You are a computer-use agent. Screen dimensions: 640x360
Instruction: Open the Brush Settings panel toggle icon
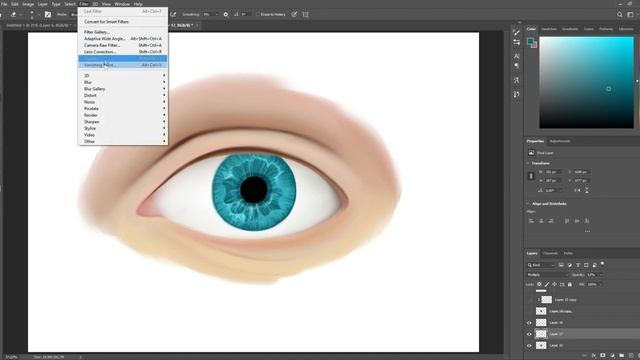click(x=48, y=14)
